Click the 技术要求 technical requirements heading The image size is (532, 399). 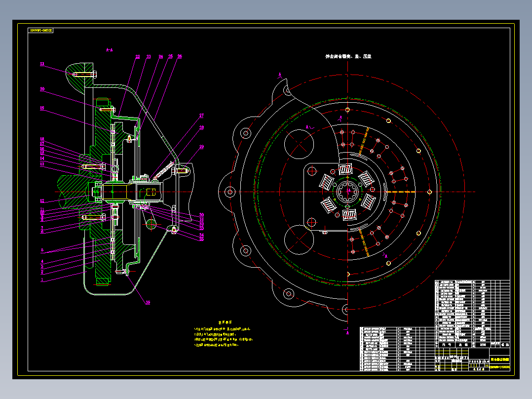coord(225,322)
